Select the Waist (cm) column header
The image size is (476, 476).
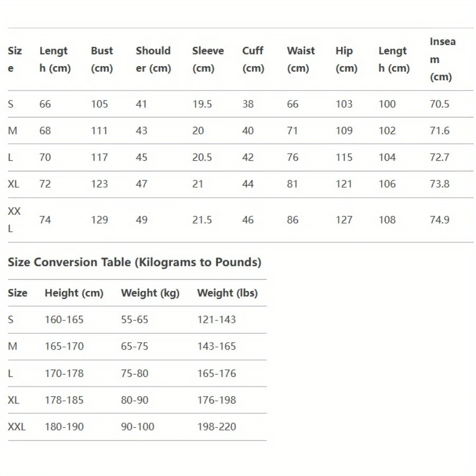300,59
